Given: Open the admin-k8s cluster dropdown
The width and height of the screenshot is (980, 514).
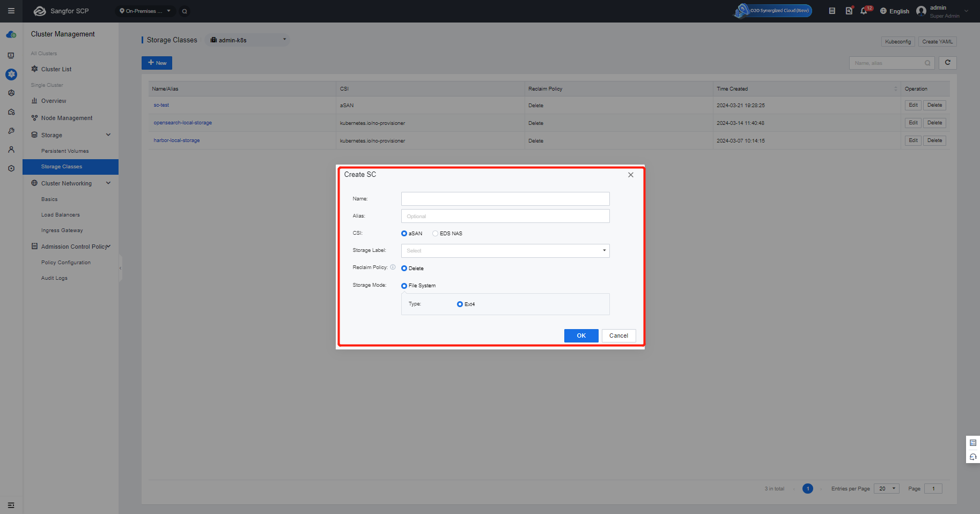Looking at the screenshot, I should point(248,40).
